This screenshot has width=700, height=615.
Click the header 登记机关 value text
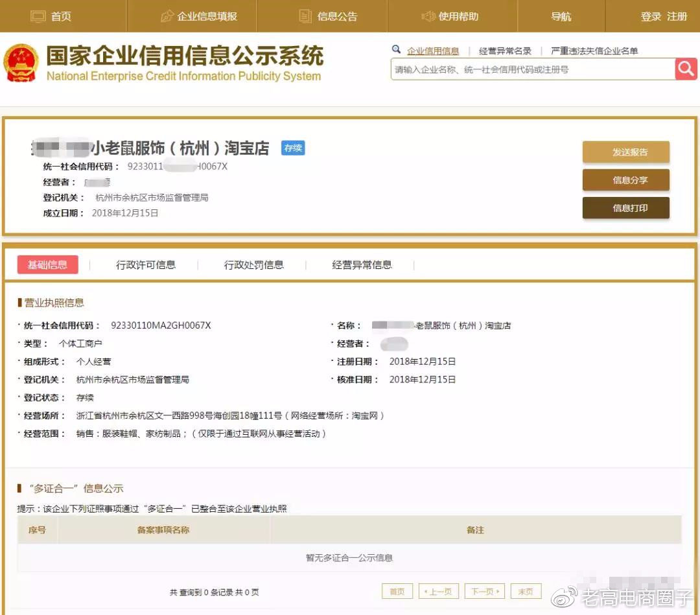[152, 198]
